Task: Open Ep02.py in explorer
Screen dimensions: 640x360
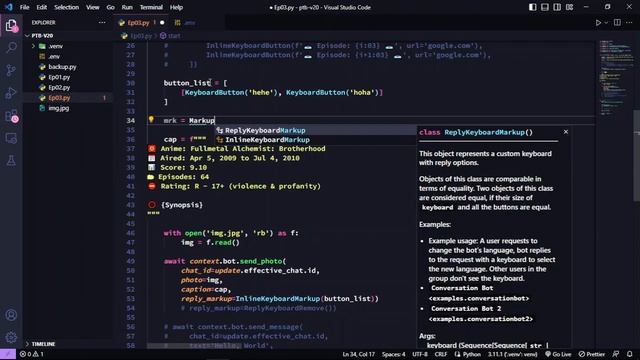Action: click(68, 87)
